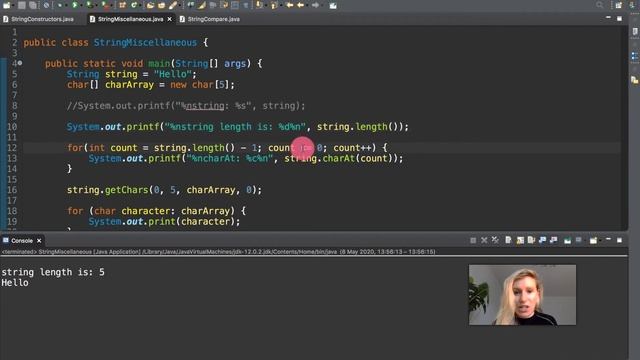Screen dimensions: 640x360
Task: Open the dropdown arrow beside Run button
Action: [x=81, y=6]
